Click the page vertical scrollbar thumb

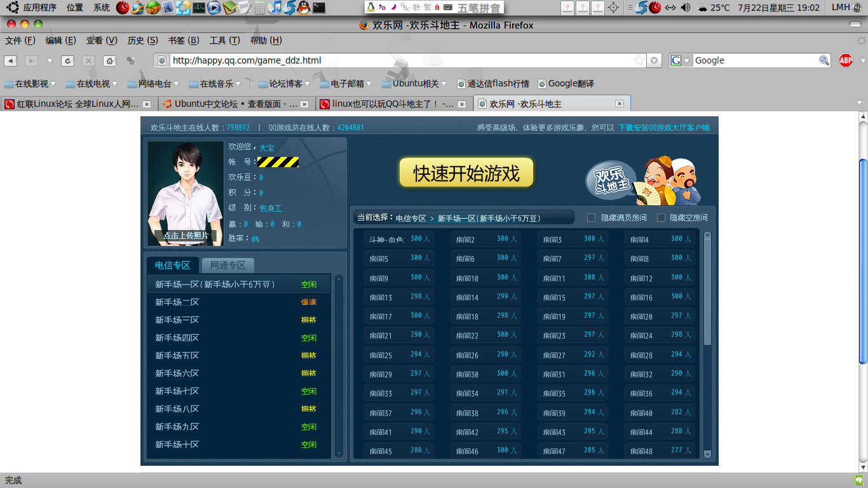tap(862, 261)
